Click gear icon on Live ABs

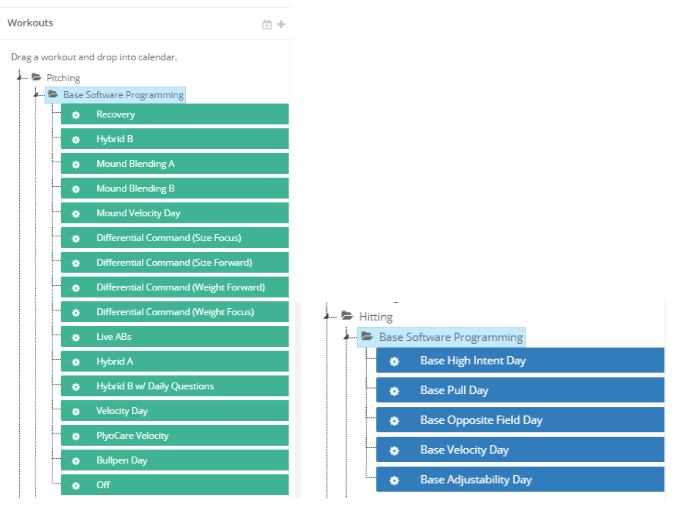click(x=76, y=337)
